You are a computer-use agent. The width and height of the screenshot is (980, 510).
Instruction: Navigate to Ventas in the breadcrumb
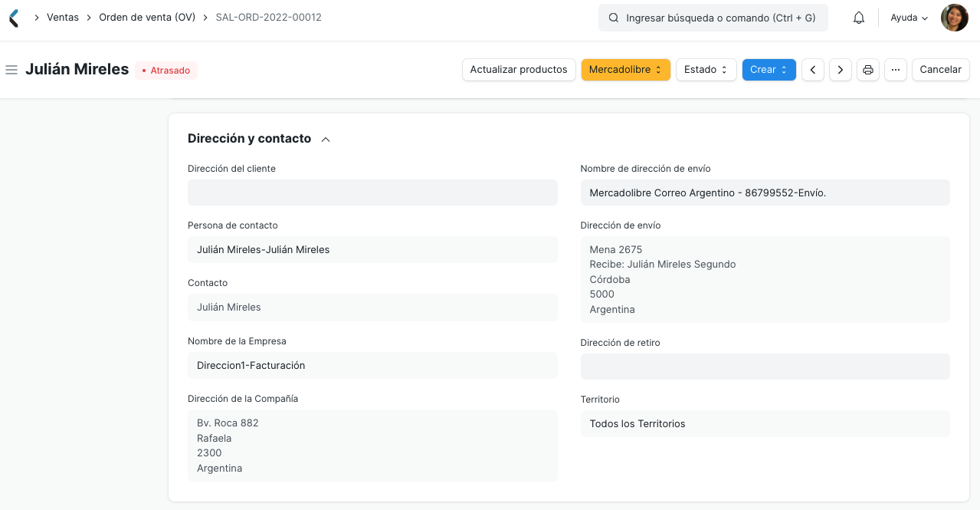pos(63,17)
